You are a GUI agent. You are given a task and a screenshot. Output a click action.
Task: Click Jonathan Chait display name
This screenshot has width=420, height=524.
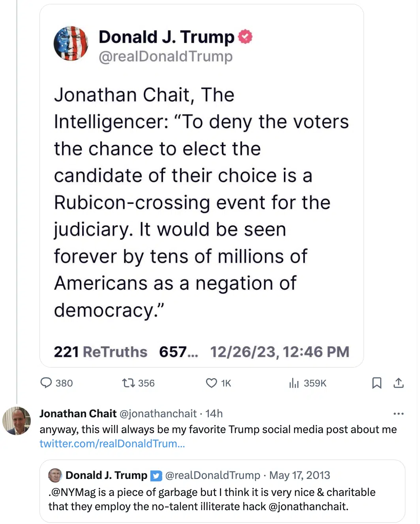point(78,414)
